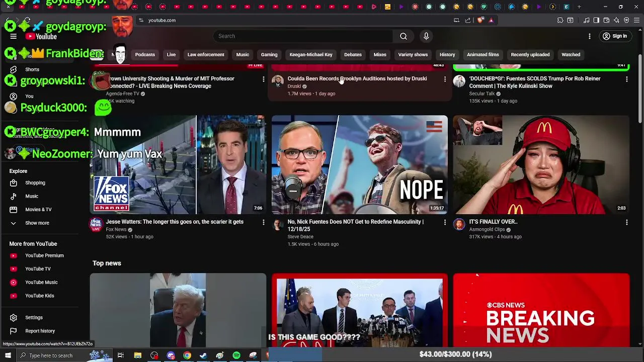644x362 pixels.
Task: Open the YouTube settings three-dot menu
Action: pyautogui.click(x=590, y=36)
